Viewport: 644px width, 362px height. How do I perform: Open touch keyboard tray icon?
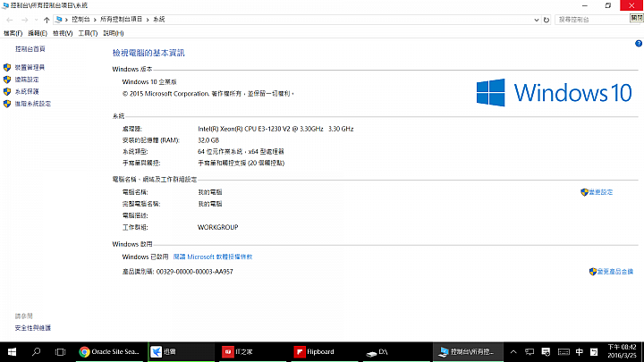coord(563,352)
